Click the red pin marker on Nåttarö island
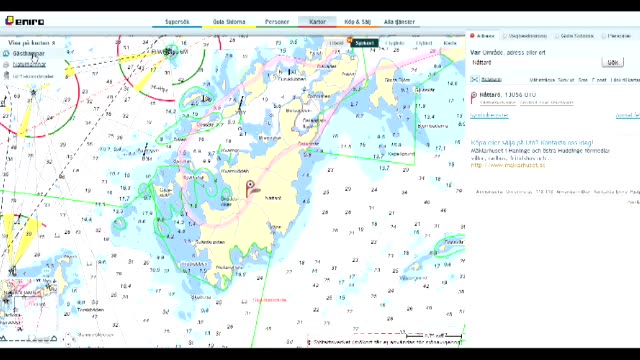Viewport: 640px width, 360px height. [x=251, y=189]
